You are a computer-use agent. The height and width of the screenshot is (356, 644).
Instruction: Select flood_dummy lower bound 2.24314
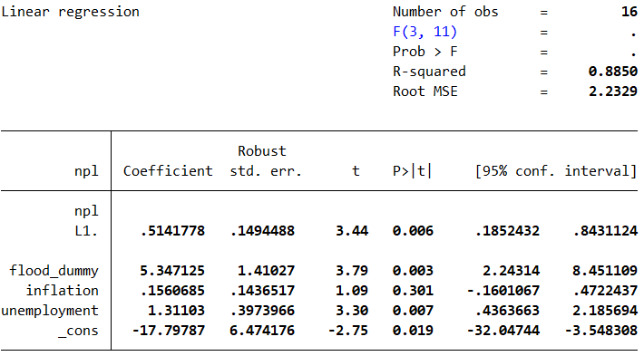(511, 271)
